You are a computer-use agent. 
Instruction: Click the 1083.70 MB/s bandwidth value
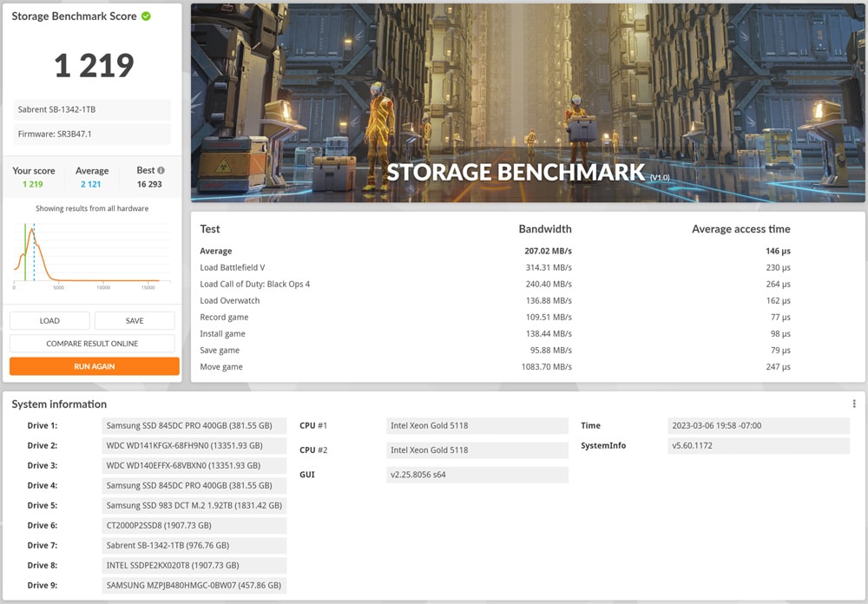click(546, 367)
